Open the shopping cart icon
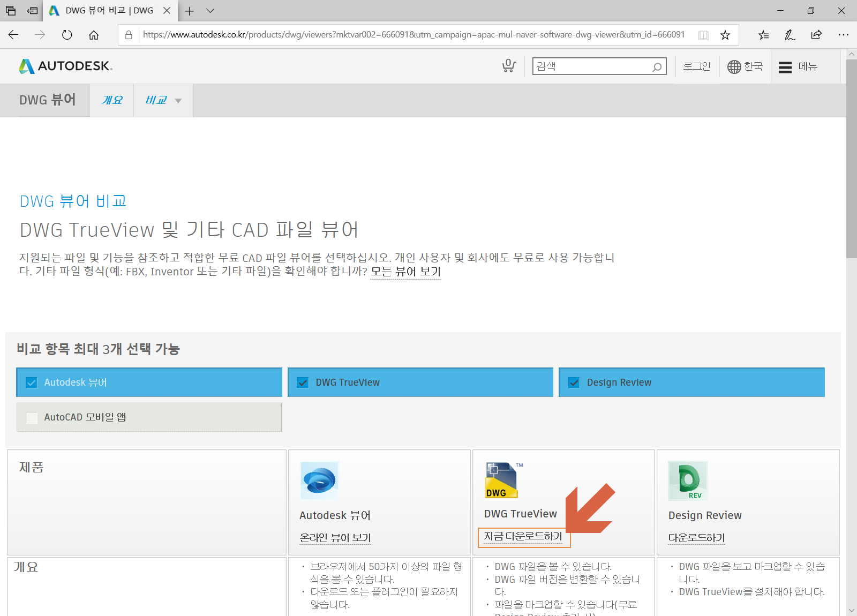 tap(509, 66)
